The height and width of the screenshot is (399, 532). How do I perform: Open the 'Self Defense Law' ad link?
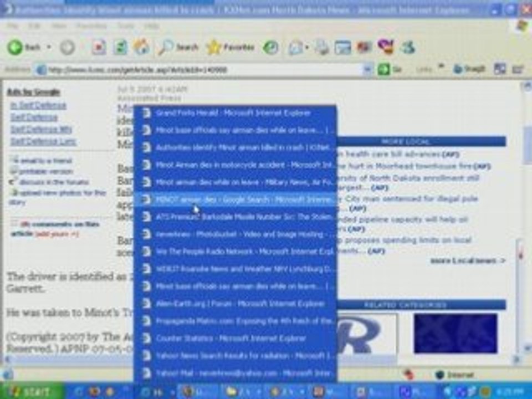[43, 141]
